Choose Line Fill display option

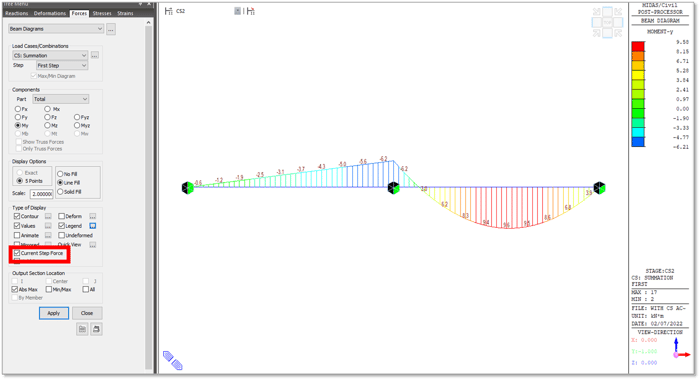pos(60,183)
